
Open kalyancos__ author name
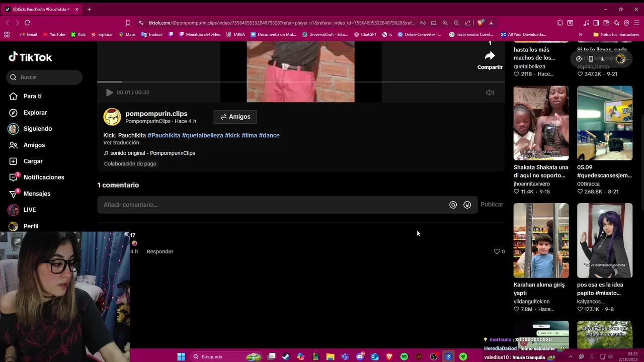591,302
